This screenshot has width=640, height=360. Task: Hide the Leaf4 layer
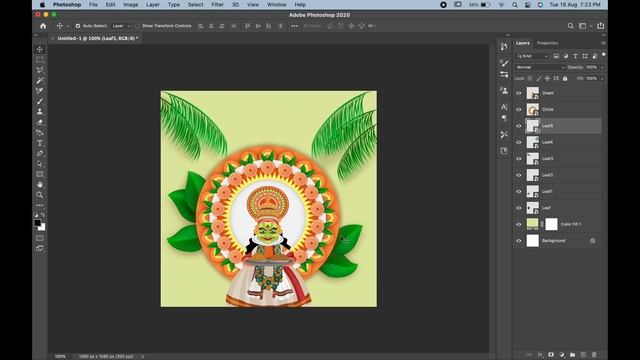pyautogui.click(x=519, y=142)
